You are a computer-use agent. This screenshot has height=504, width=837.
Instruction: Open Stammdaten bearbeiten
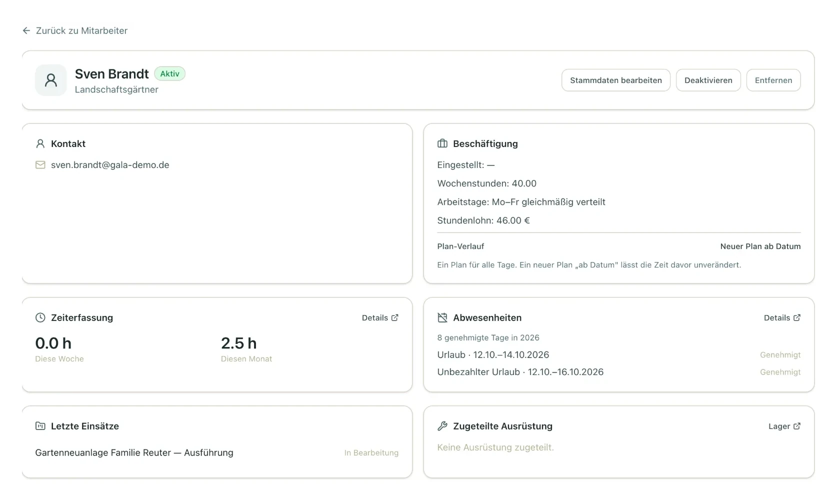point(616,80)
